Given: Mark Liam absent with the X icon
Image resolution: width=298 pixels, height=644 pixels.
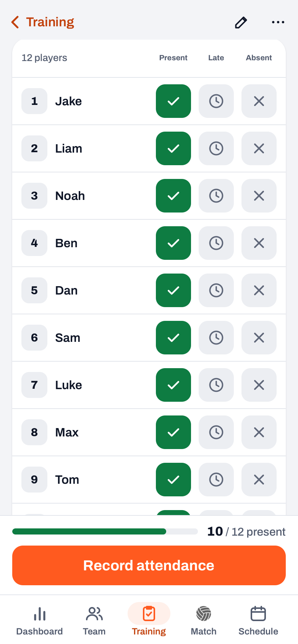Looking at the screenshot, I should 259,148.
